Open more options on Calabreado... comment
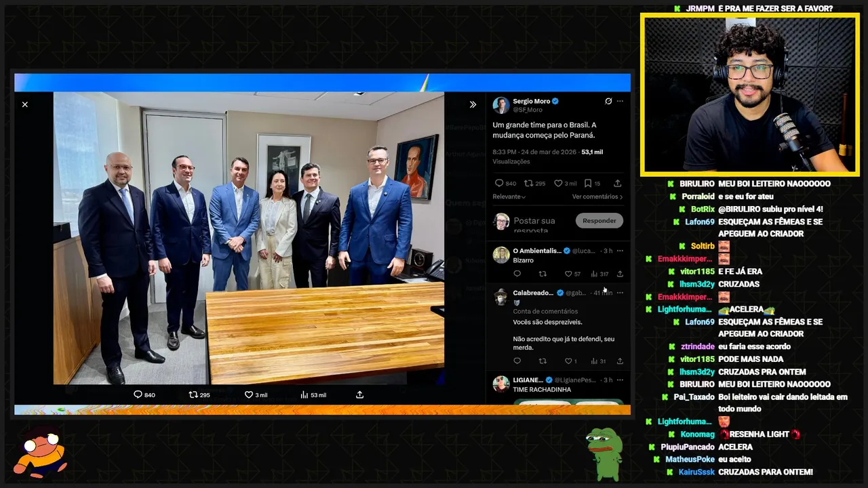 620,293
